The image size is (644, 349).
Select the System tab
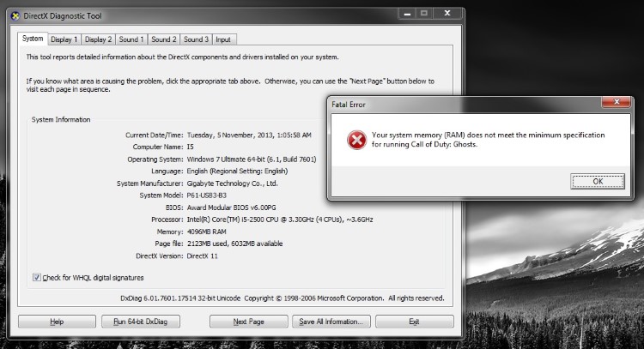33,39
